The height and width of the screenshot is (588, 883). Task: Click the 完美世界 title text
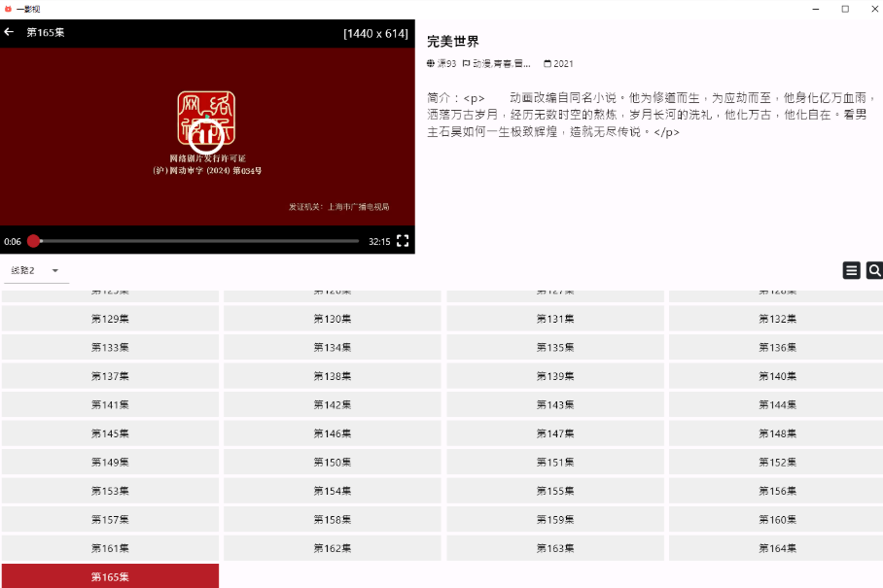(453, 42)
